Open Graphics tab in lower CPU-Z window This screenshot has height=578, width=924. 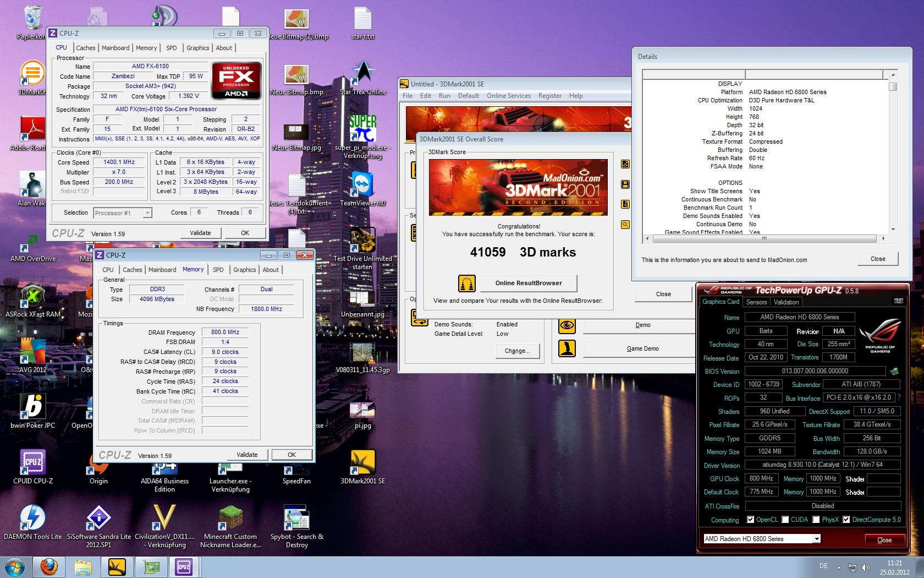(x=244, y=270)
